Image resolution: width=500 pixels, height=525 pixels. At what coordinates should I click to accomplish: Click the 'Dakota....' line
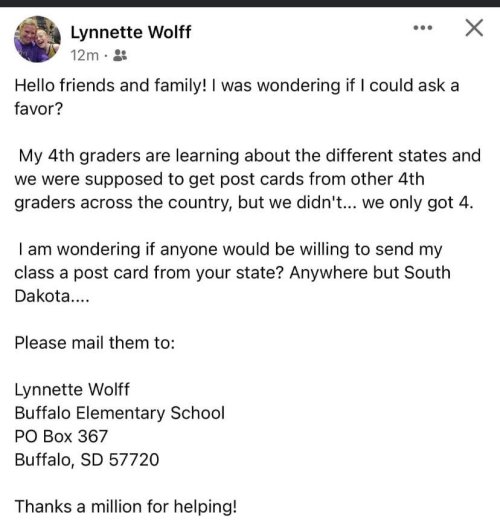(x=52, y=296)
